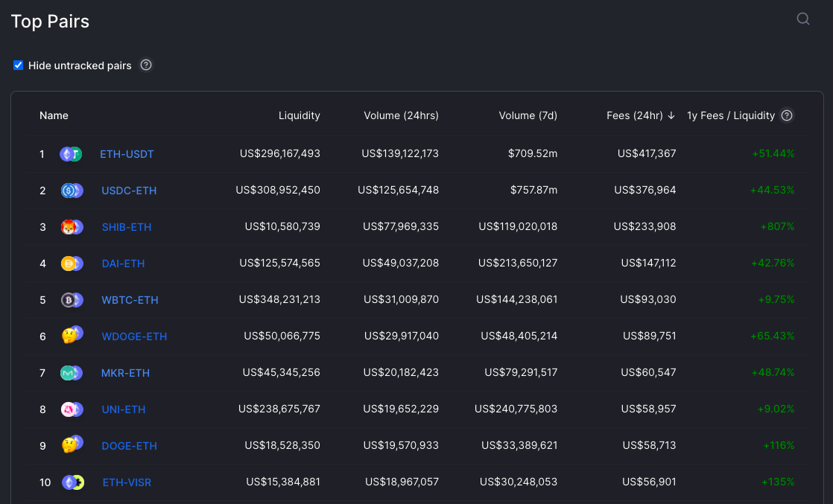Click the SHIB-ETH token pair icon
Image resolution: width=833 pixels, height=504 pixels.
(72, 227)
